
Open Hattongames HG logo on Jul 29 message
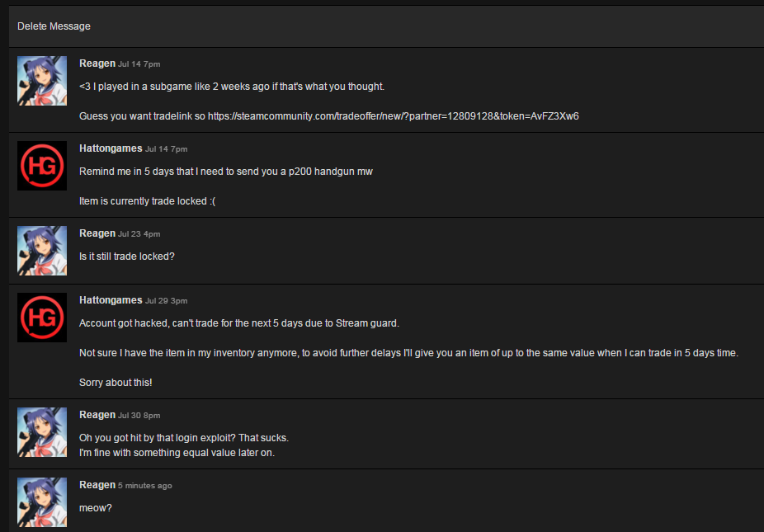[x=42, y=318]
